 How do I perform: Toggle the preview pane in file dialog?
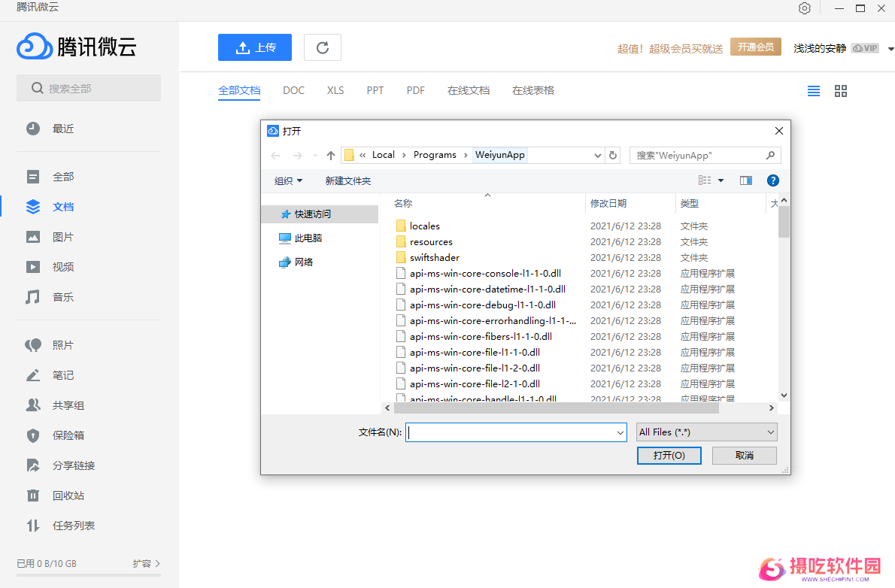point(746,180)
